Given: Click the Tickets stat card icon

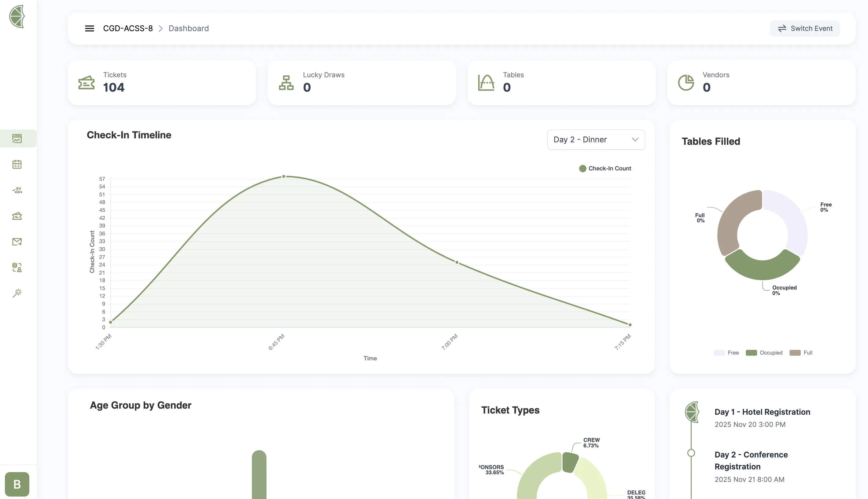Looking at the screenshot, I should 86,82.
